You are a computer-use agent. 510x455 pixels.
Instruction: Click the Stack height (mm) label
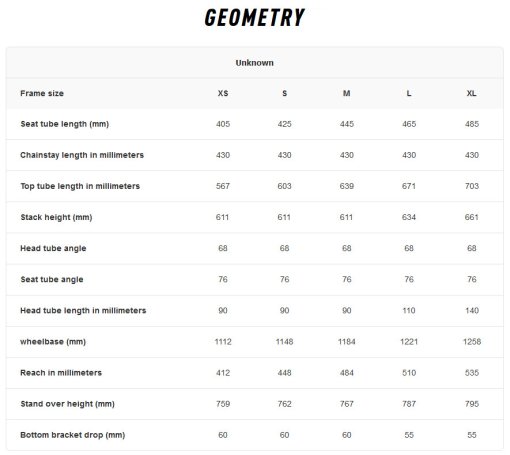pos(56,217)
